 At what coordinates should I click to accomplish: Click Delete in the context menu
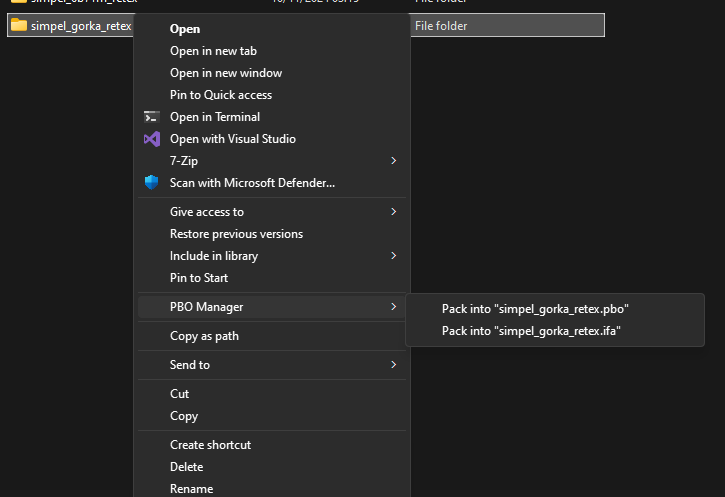coord(186,467)
